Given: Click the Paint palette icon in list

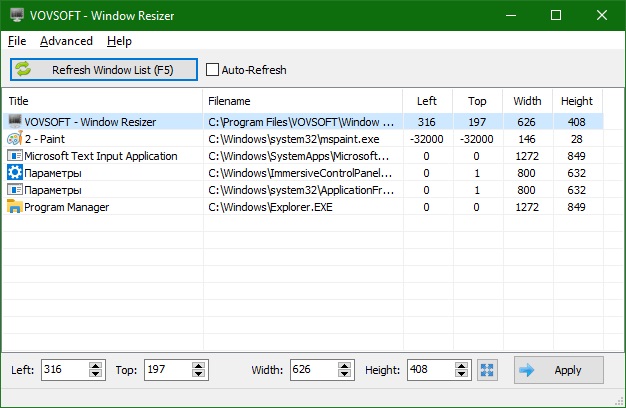Looking at the screenshot, I should coord(15,138).
